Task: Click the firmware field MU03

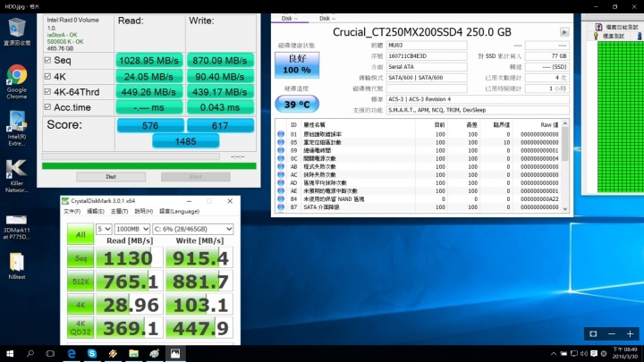Action: pyautogui.click(x=427, y=46)
